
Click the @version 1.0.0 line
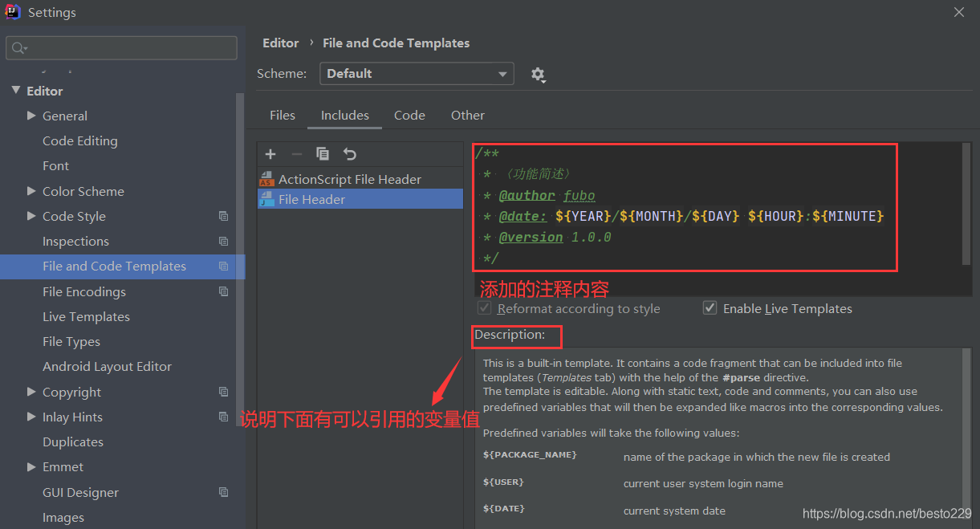pos(547,237)
